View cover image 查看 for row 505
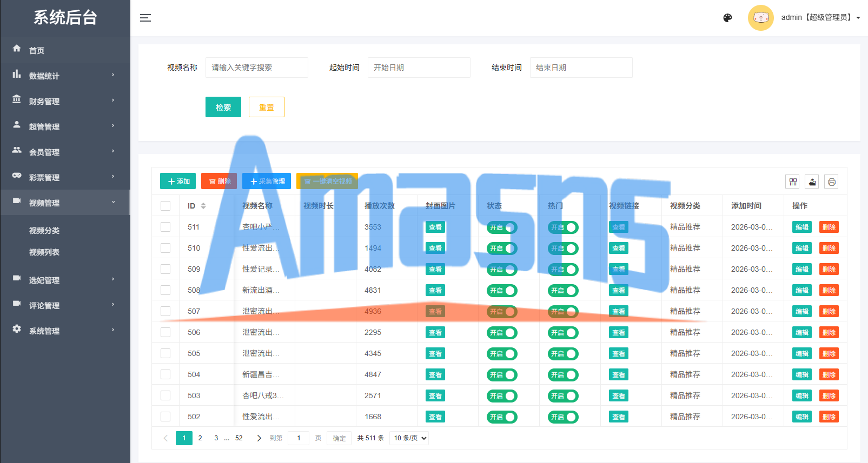The image size is (868, 463). pos(435,354)
